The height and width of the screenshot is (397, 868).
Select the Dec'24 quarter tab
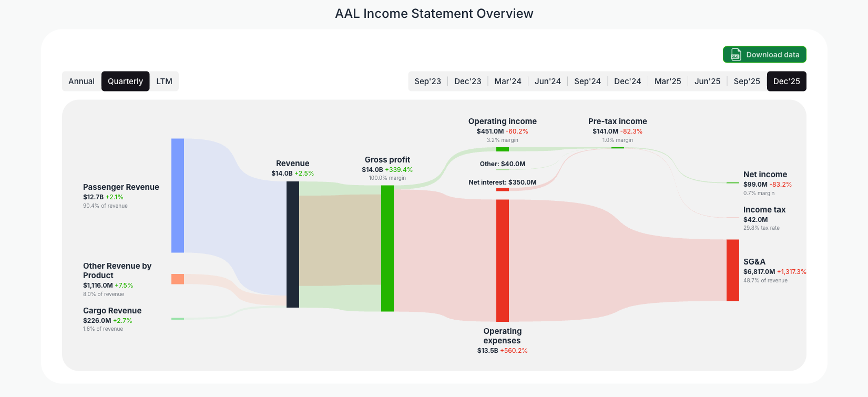[627, 81]
